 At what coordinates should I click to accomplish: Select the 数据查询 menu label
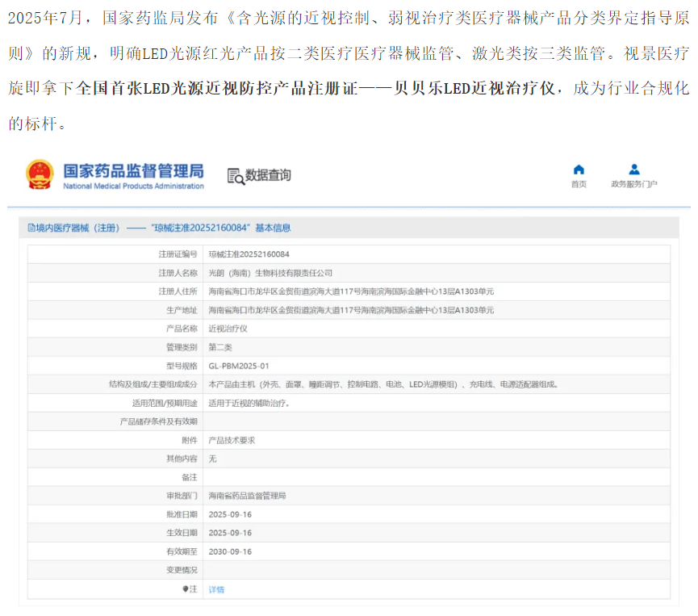268,175
